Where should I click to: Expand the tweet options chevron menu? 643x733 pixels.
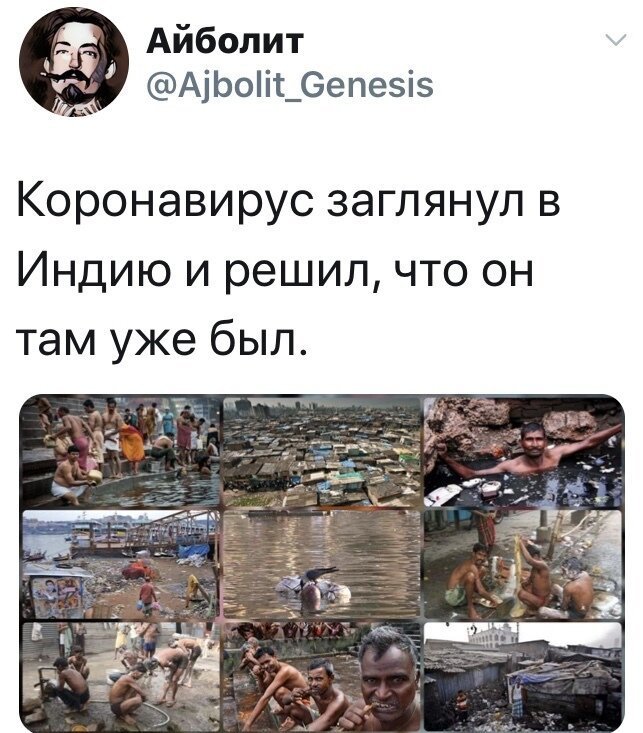[615, 40]
